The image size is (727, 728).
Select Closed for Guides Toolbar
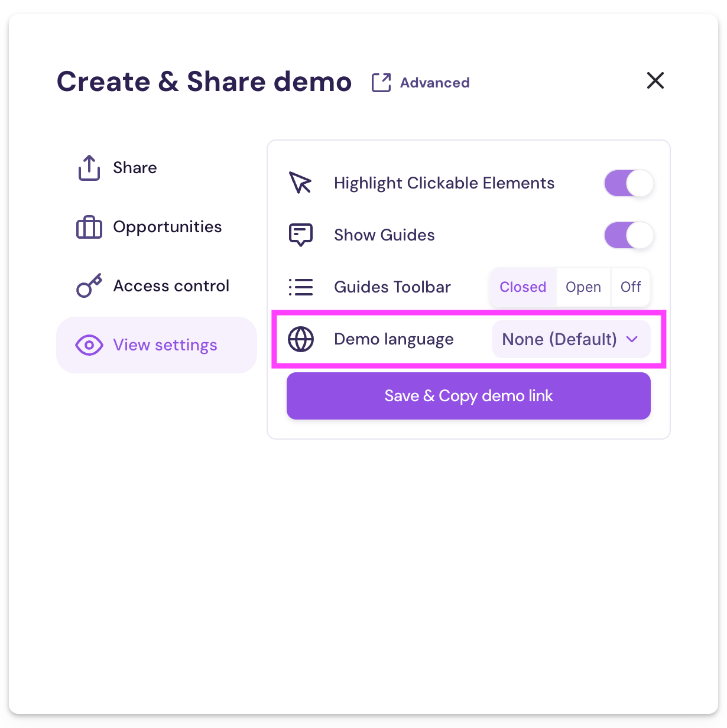[x=522, y=287]
